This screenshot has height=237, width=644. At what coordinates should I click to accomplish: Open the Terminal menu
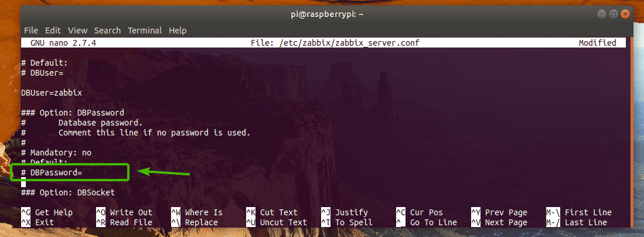tap(145, 31)
